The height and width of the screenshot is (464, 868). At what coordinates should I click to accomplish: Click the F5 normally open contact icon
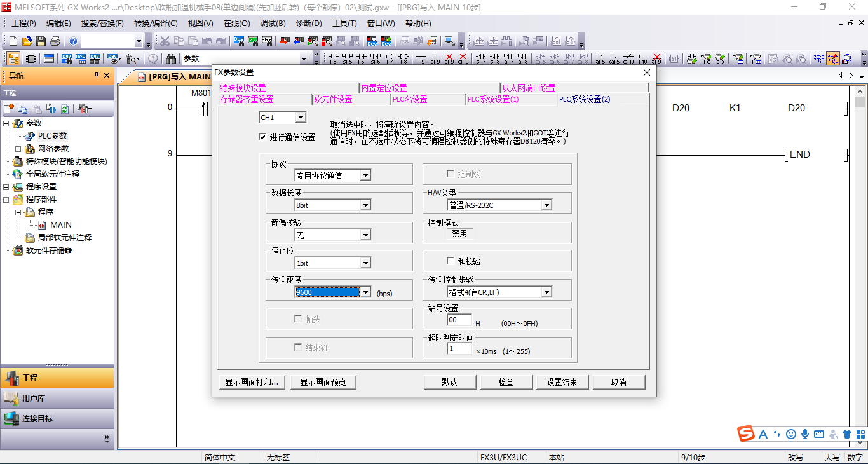333,59
